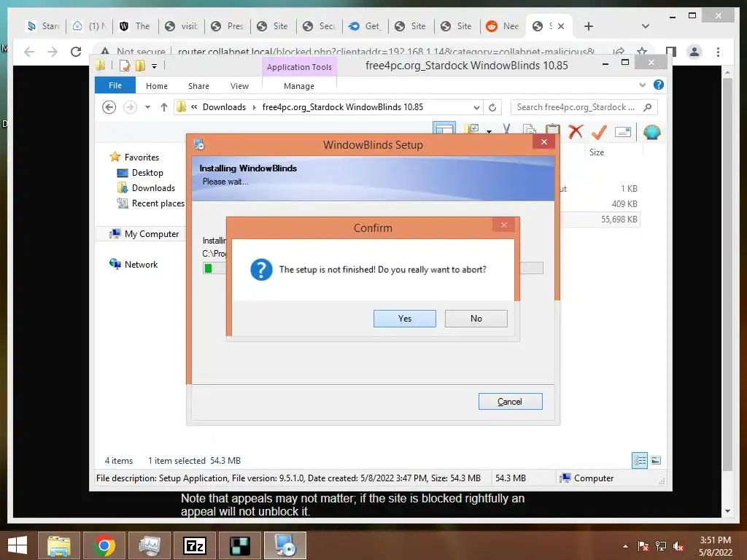
Task: Expand the address path double chevron
Action: [x=194, y=107]
